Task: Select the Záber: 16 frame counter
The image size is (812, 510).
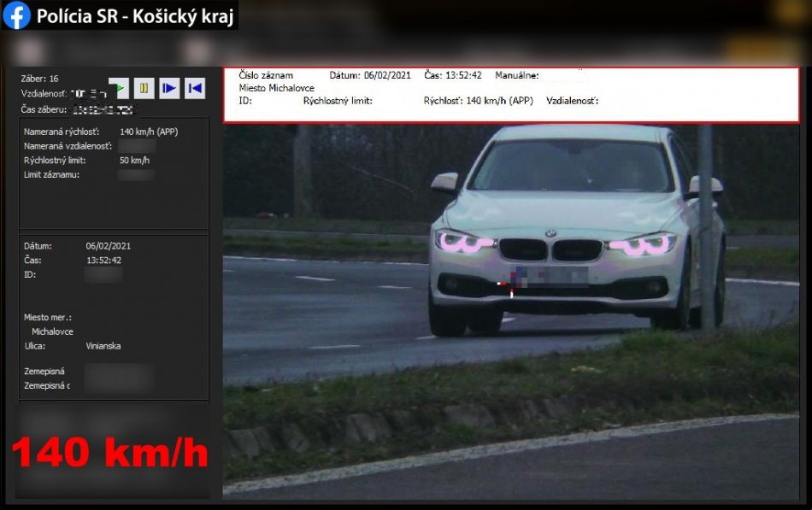Action: tap(40, 79)
